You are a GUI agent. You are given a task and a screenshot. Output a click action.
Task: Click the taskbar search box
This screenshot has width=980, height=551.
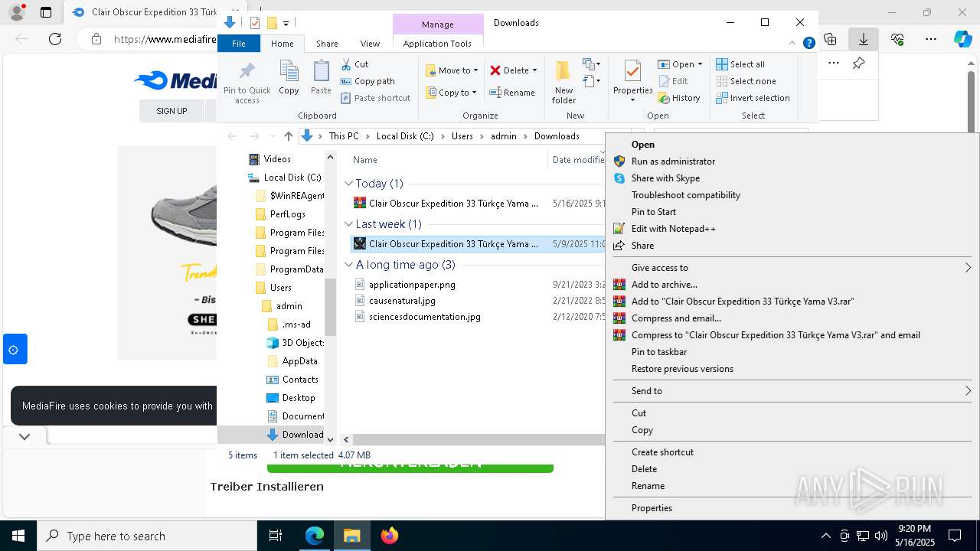tap(147, 536)
